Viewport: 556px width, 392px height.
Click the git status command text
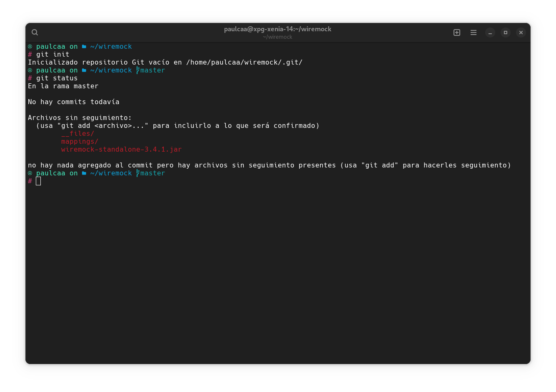[57, 78]
